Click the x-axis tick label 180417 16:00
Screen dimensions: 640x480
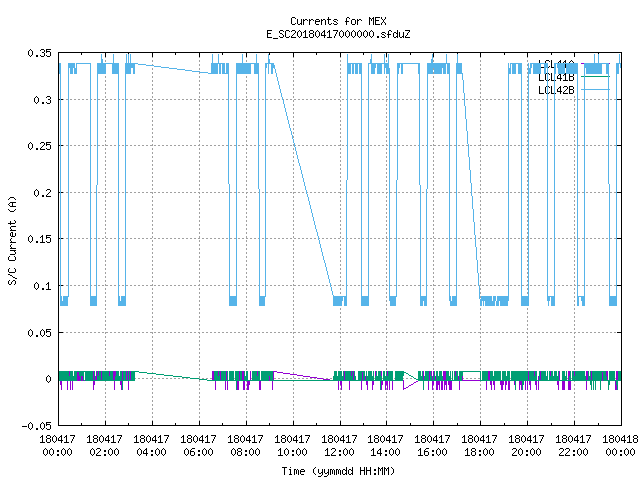point(432,446)
